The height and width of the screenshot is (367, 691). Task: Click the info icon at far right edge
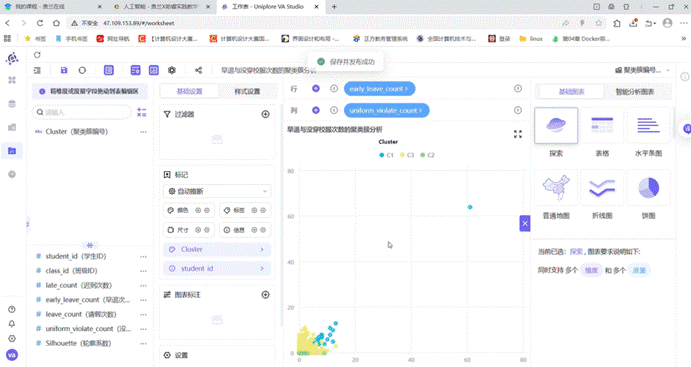click(x=685, y=77)
